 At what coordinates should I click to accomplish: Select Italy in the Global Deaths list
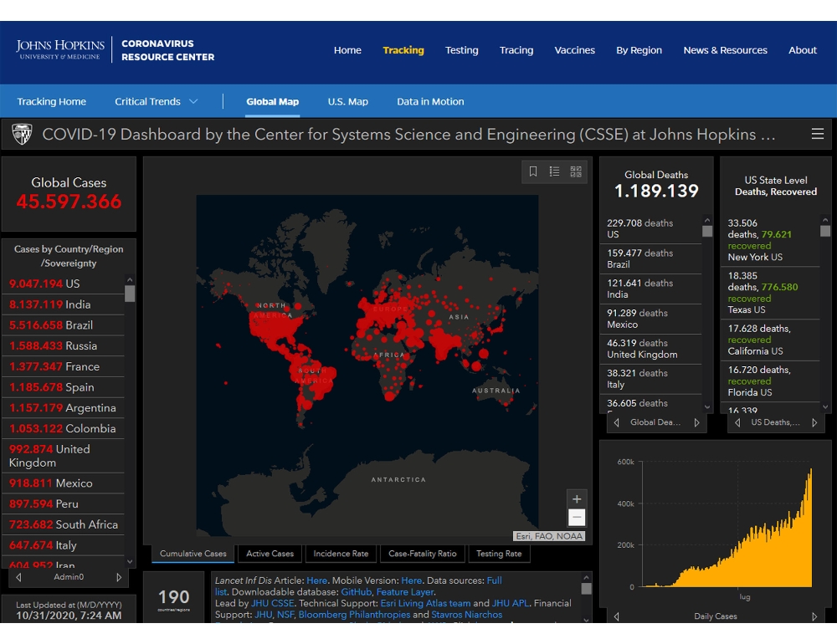650,379
